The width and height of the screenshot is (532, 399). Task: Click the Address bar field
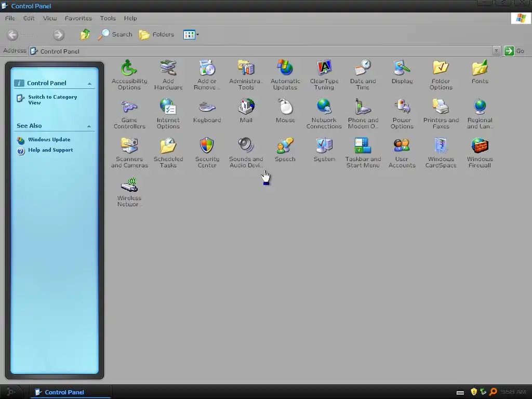point(261,51)
